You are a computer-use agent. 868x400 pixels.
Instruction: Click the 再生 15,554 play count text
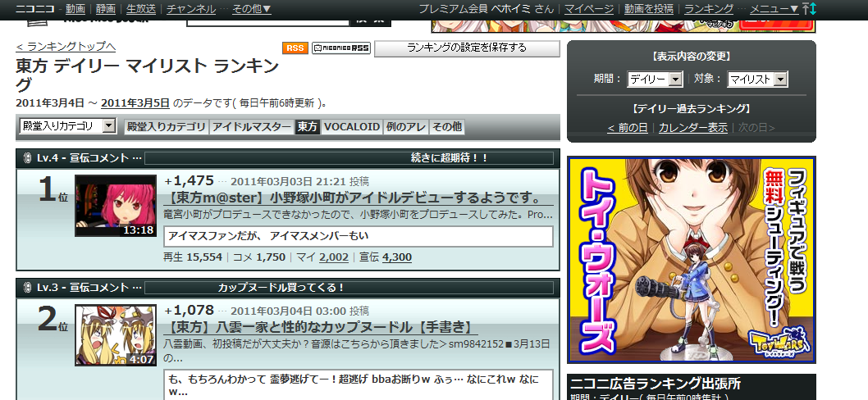click(x=193, y=257)
